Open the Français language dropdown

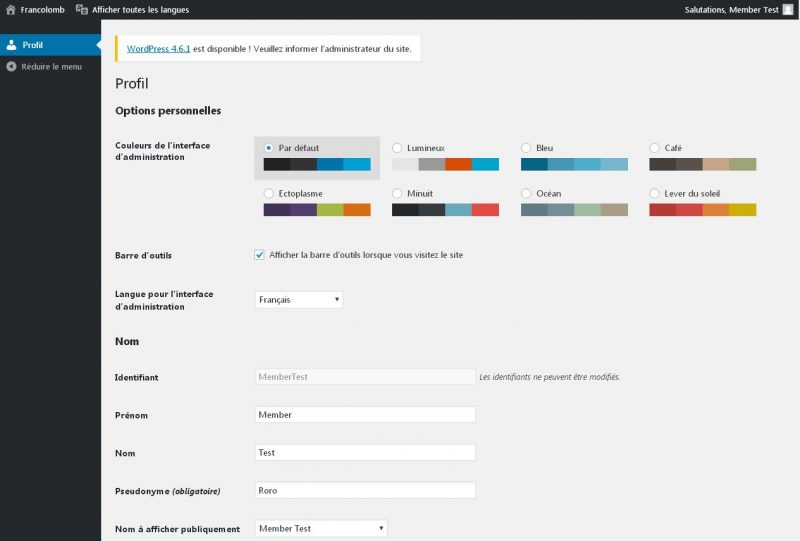click(299, 300)
